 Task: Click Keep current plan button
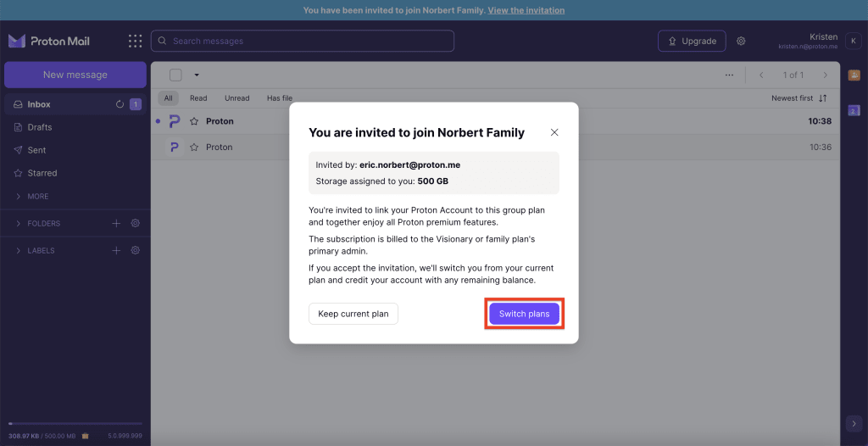353,314
